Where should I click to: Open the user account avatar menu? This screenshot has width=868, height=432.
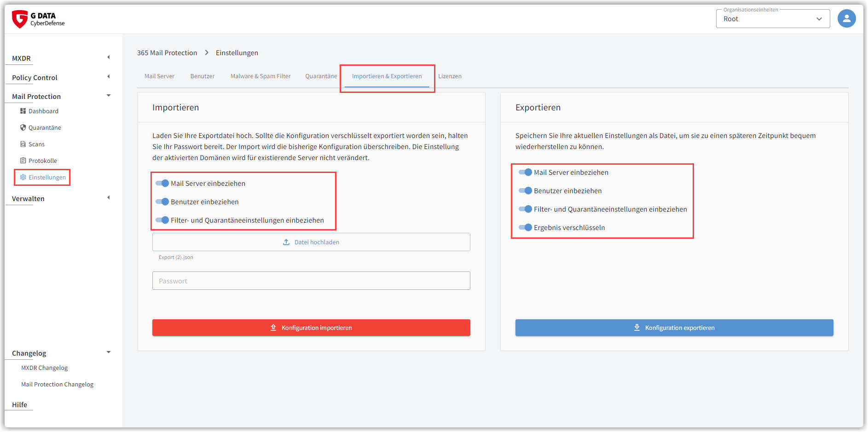[846, 19]
